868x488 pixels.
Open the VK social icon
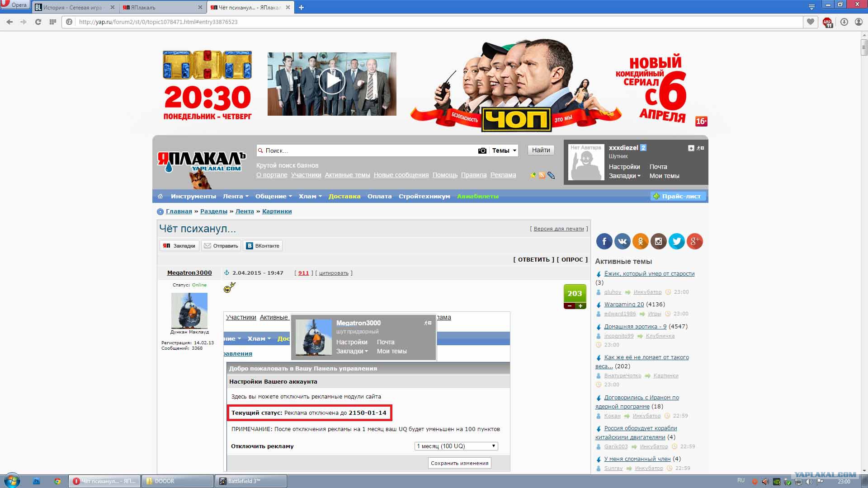coord(622,241)
